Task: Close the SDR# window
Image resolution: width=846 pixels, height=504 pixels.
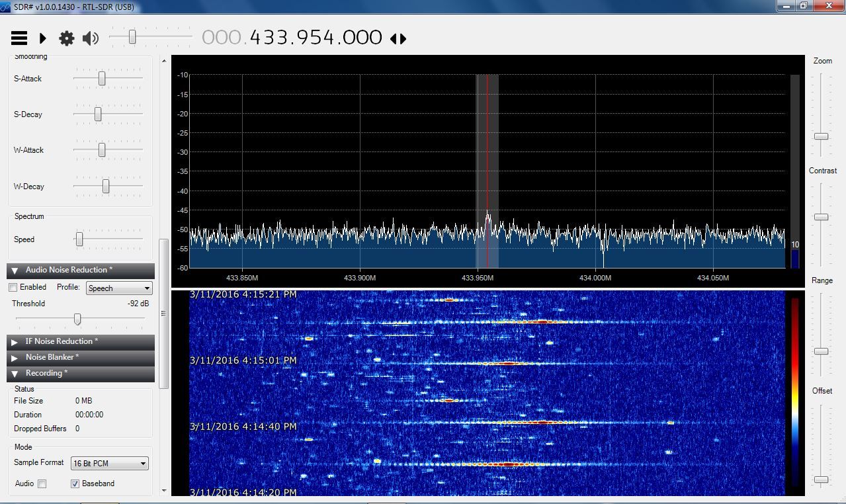Action: 829,5
